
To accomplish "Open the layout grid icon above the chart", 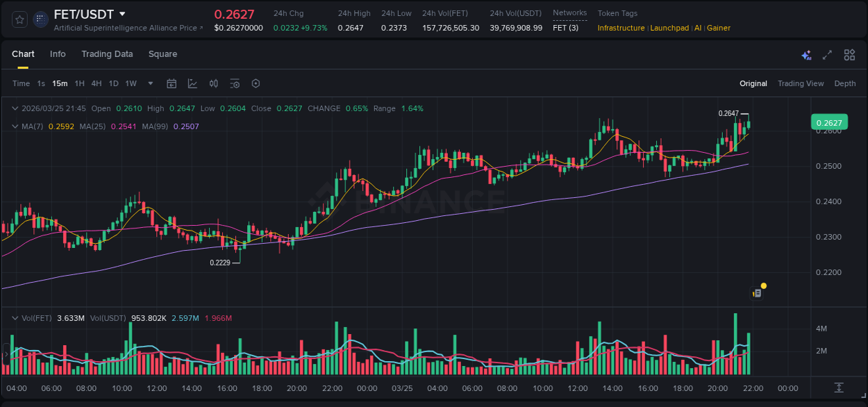I will tap(849, 54).
